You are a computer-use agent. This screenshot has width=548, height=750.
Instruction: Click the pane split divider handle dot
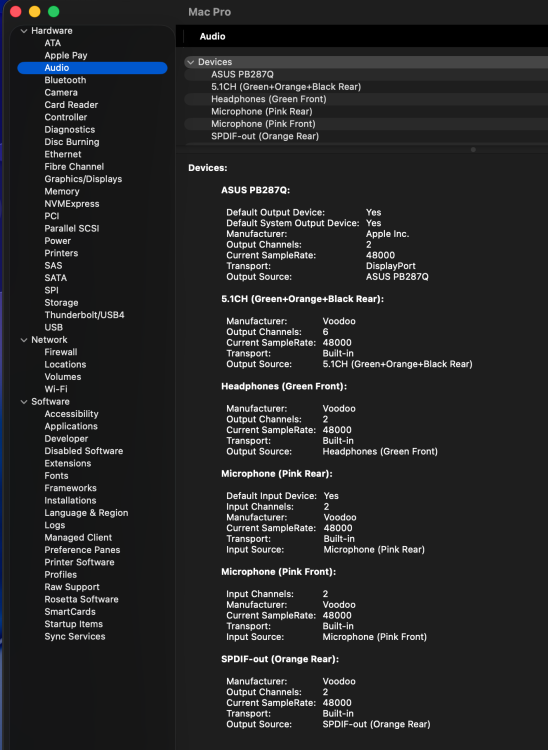473,150
